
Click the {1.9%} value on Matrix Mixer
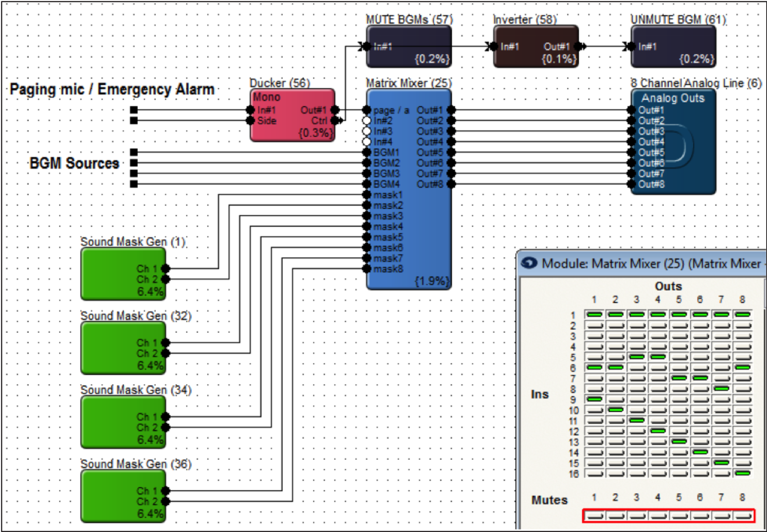[432, 281]
